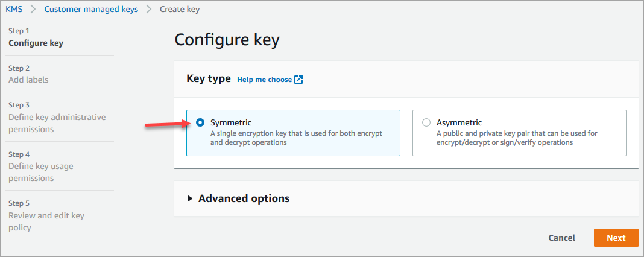Click the Next button
The width and height of the screenshot is (644, 257).
[x=616, y=238]
